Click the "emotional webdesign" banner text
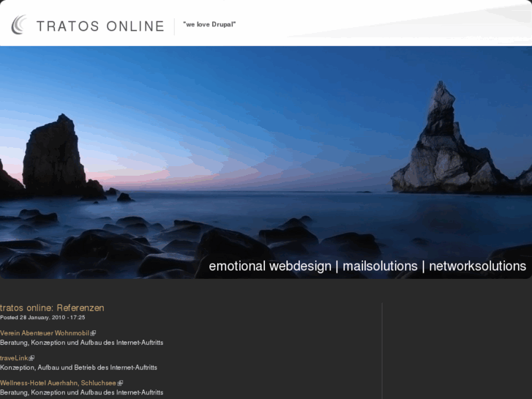 [270, 266]
